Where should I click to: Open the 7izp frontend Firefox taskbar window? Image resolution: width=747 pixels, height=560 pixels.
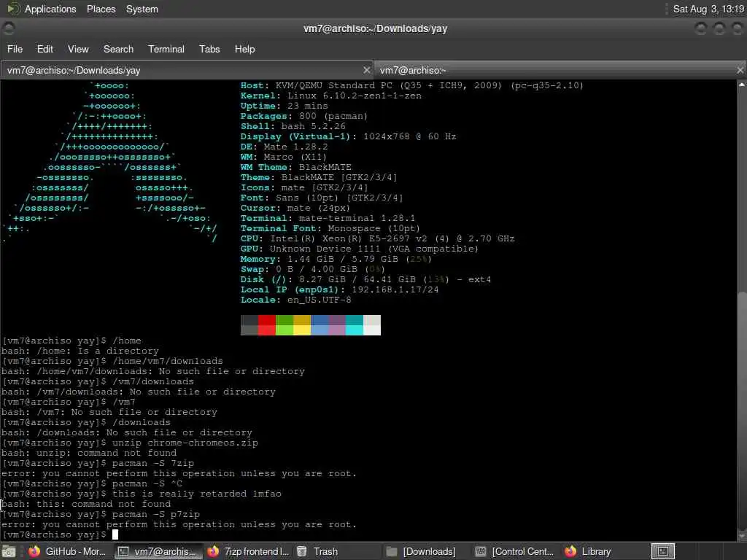[248, 551]
